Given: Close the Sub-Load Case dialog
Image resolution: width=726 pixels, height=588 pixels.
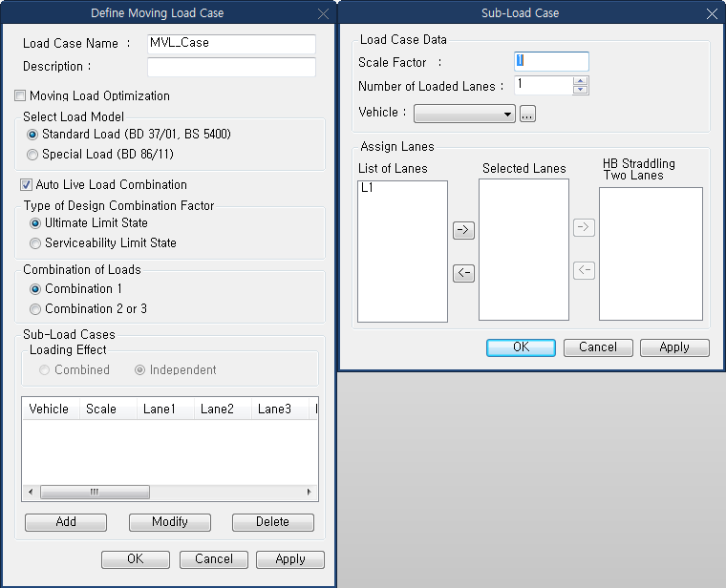Looking at the screenshot, I should point(711,13).
